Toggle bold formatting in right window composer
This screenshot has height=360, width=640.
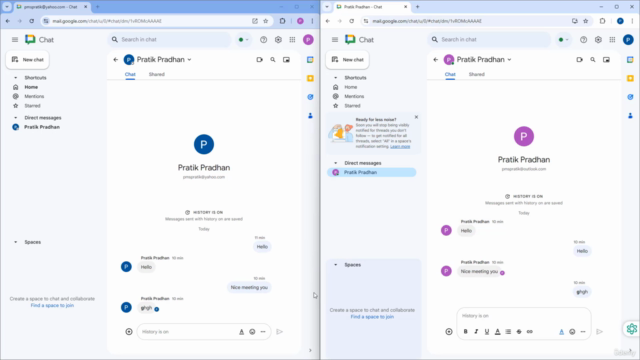pyautogui.click(x=465, y=332)
